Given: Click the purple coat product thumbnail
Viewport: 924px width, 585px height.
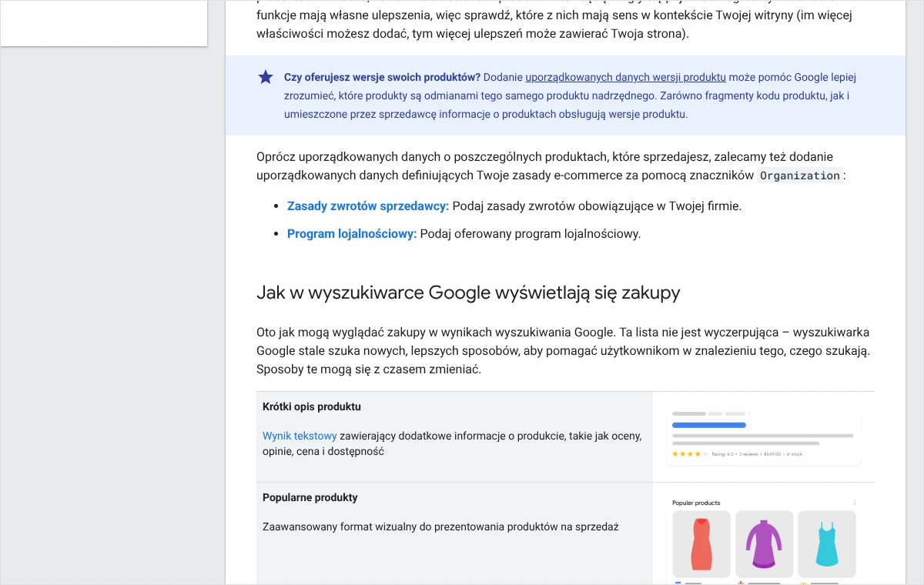Looking at the screenshot, I should [x=764, y=543].
